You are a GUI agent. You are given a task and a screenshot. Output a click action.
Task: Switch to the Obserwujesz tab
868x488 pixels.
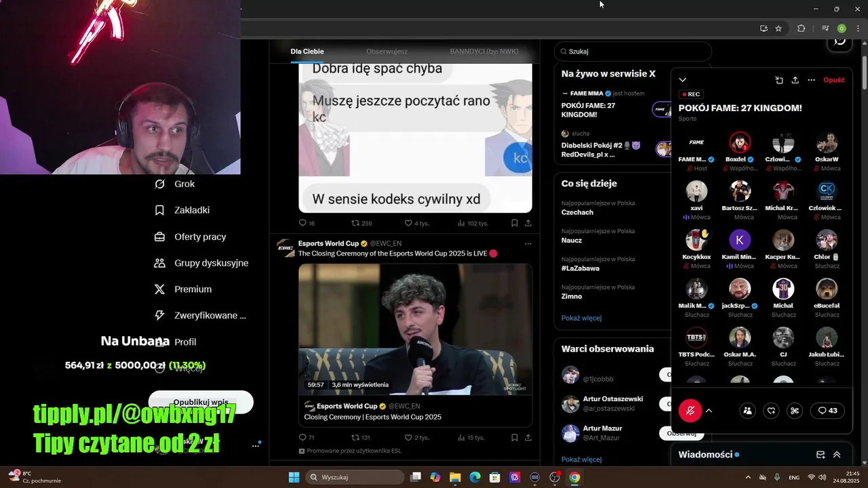[x=387, y=52]
